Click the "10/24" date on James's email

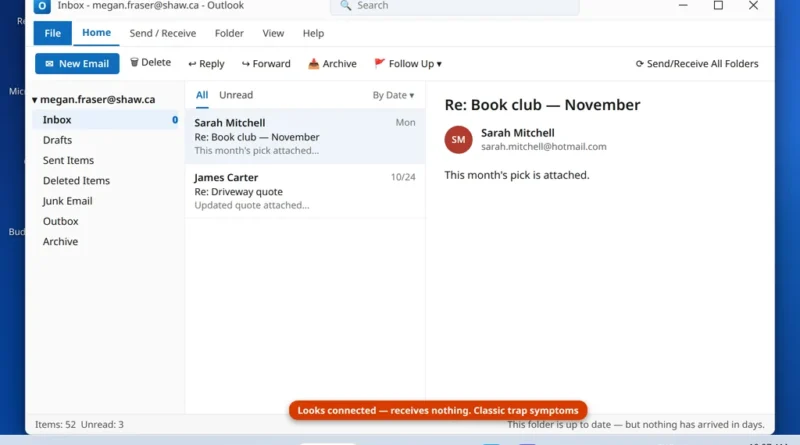point(403,177)
